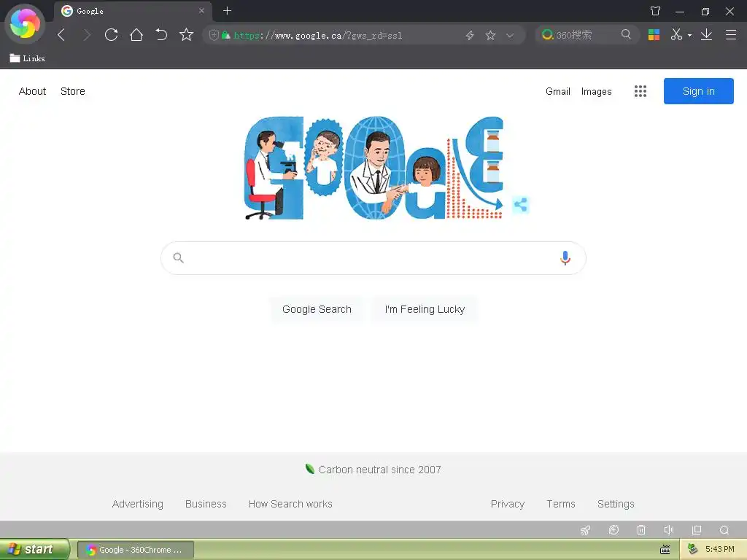This screenshot has width=747, height=560.
Task: Click the 360 browser logo avatar
Action: [25, 24]
